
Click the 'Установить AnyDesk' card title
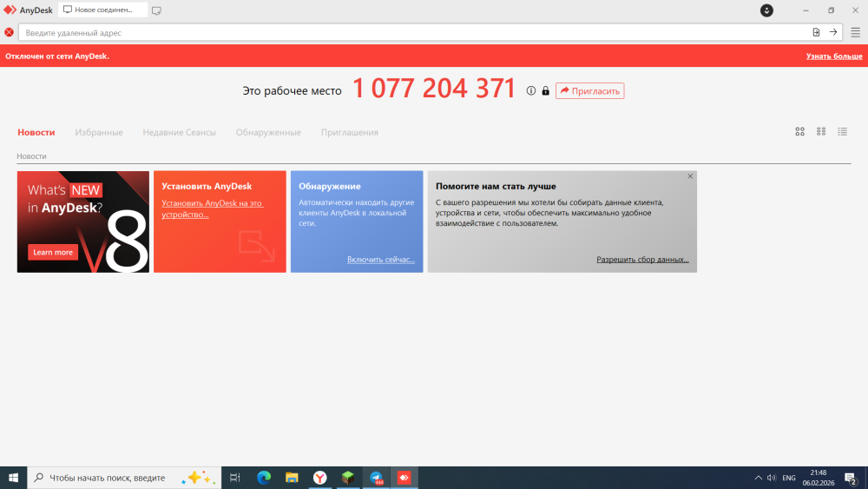pos(207,187)
